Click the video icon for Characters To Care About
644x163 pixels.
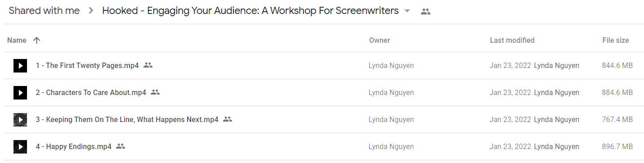(x=20, y=93)
